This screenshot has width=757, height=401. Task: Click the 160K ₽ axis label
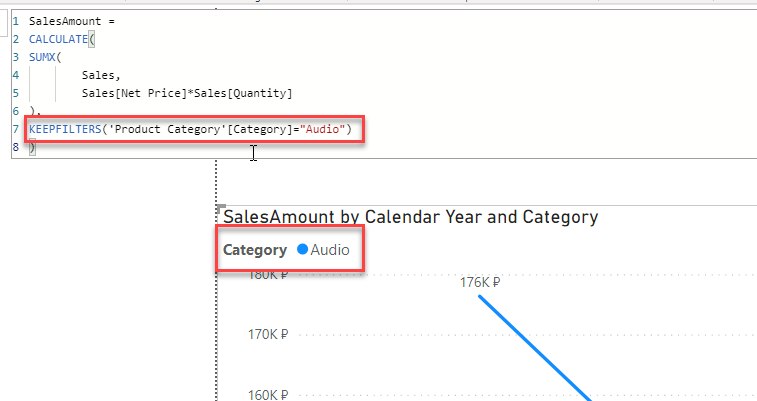[x=268, y=395]
